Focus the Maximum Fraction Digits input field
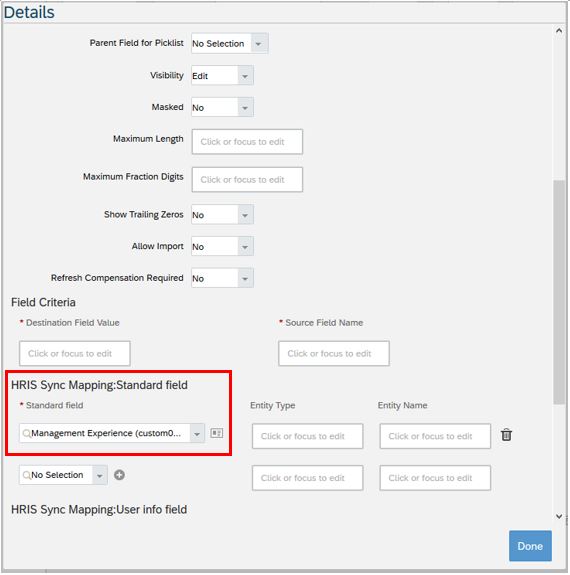The width and height of the screenshot is (570, 575). (247, 180)
